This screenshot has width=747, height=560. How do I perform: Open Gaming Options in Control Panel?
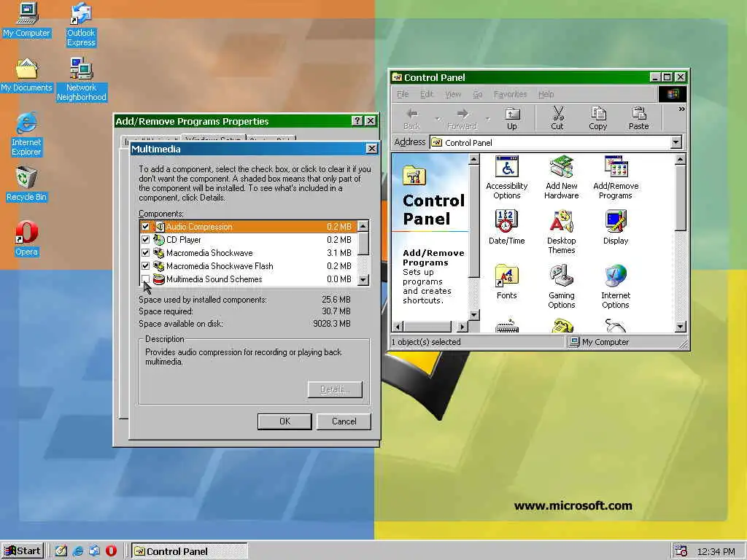tap(561, 287)
